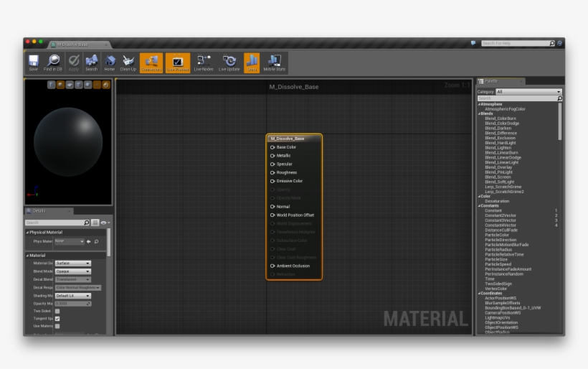
Task: Collapse the Blends category in Palette
Action: [479, 113]
